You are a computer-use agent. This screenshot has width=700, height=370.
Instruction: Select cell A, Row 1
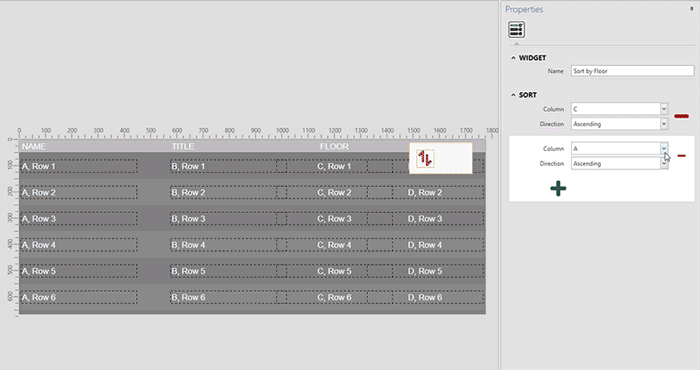79,166
